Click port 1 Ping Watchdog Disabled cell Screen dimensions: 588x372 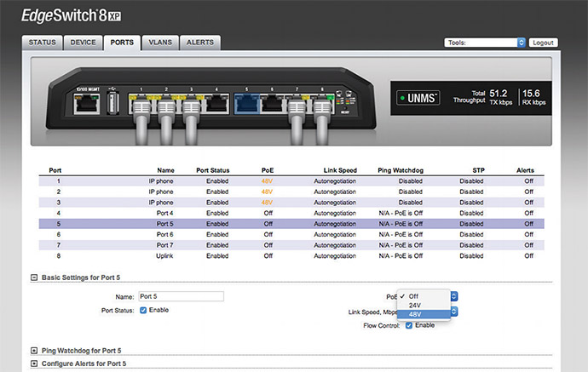point(411,181)
